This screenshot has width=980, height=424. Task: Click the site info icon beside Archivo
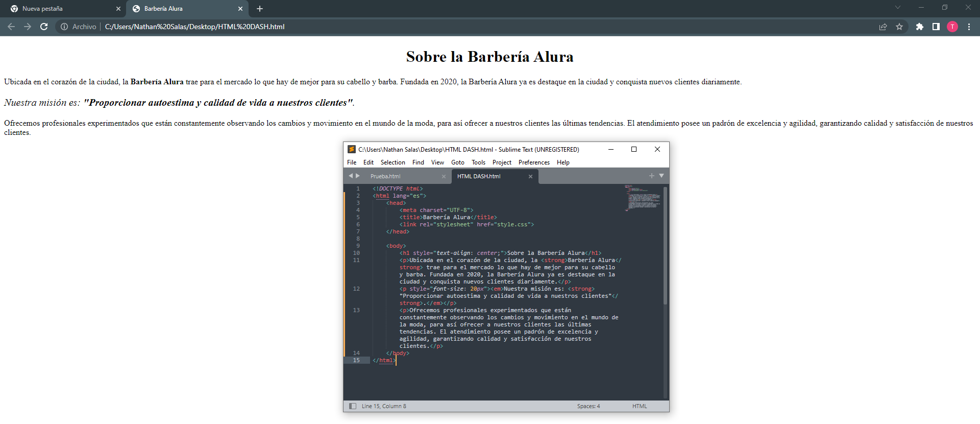(x=64, y=27)
